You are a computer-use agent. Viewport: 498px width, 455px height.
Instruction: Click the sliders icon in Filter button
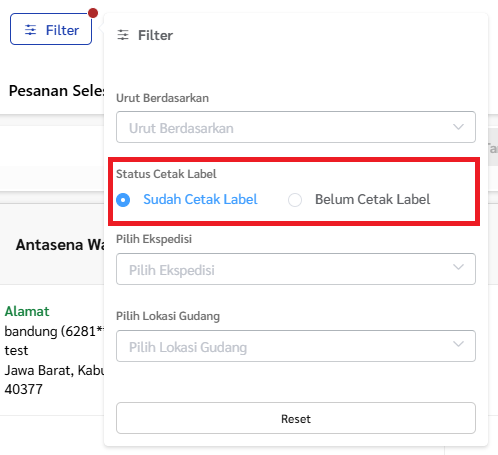point(30,30)
